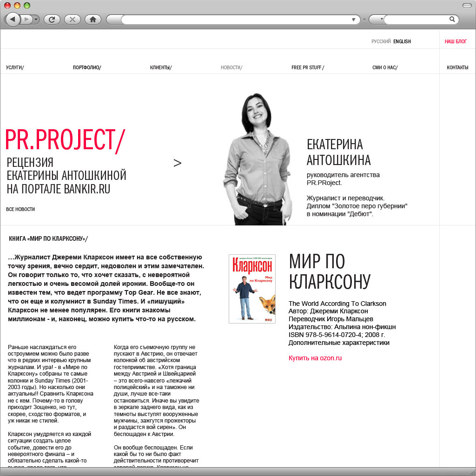Minimize the window with the yellow button
This screenshot has width=476, height=476.
pos(17,6)
